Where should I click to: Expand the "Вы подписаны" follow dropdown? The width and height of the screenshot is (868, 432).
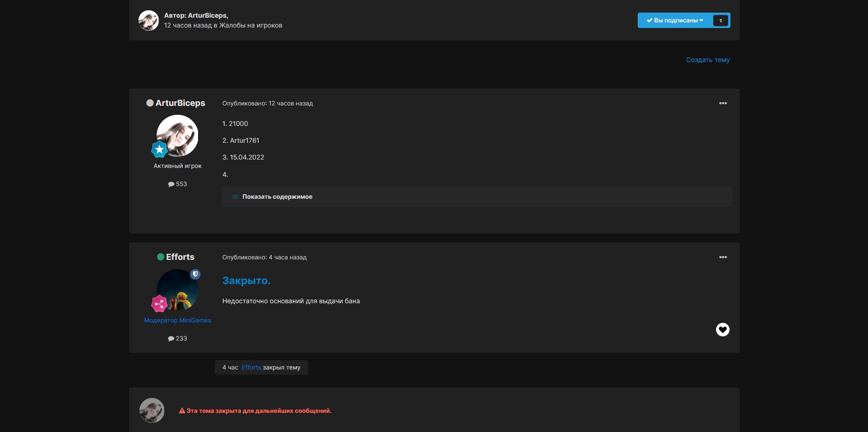coord(675,21)
